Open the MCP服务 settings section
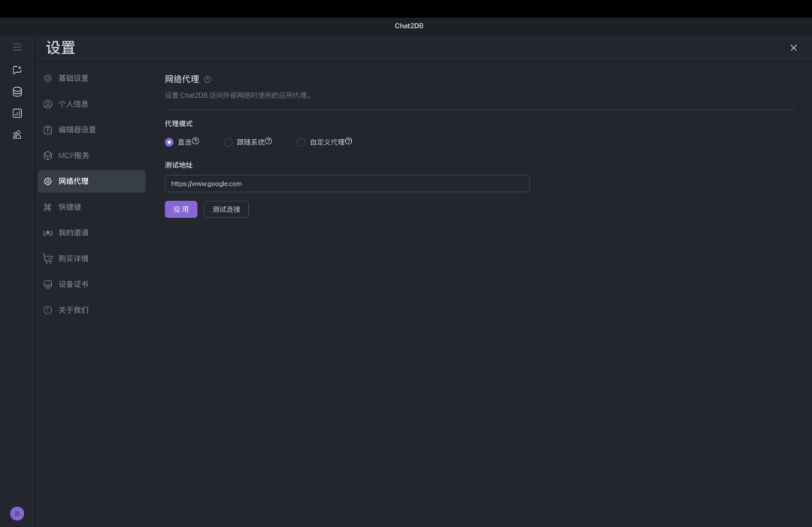 [x=92, y=156]
